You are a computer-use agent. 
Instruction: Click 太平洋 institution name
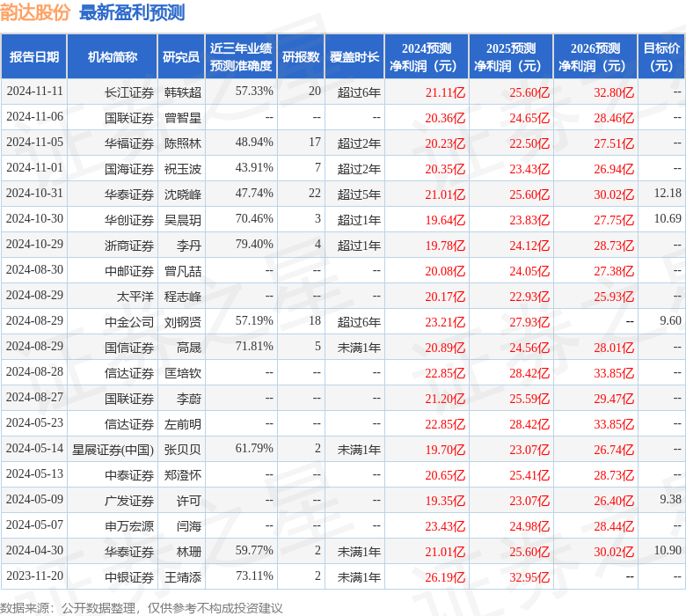click(x=135, y=297)
